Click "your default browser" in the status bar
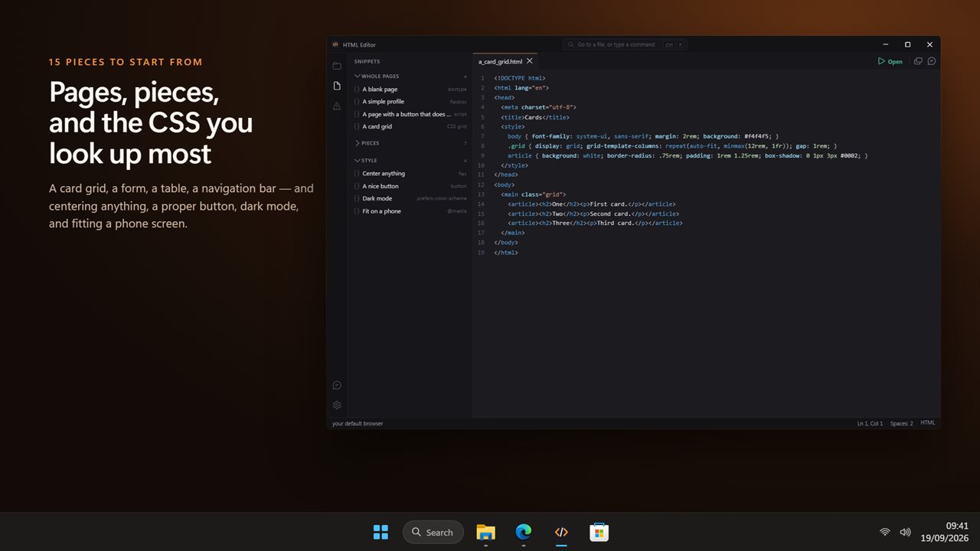 coord(358,423)
